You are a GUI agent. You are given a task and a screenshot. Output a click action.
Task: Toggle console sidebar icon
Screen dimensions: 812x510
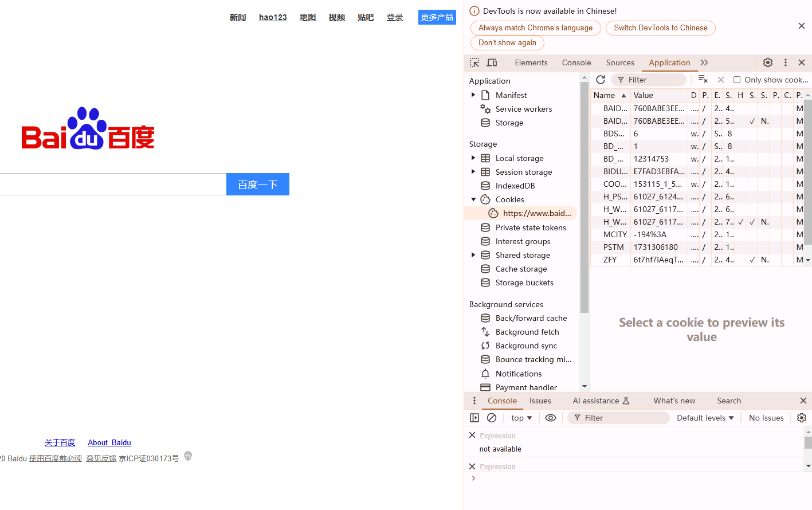click(x=474, y=418)
